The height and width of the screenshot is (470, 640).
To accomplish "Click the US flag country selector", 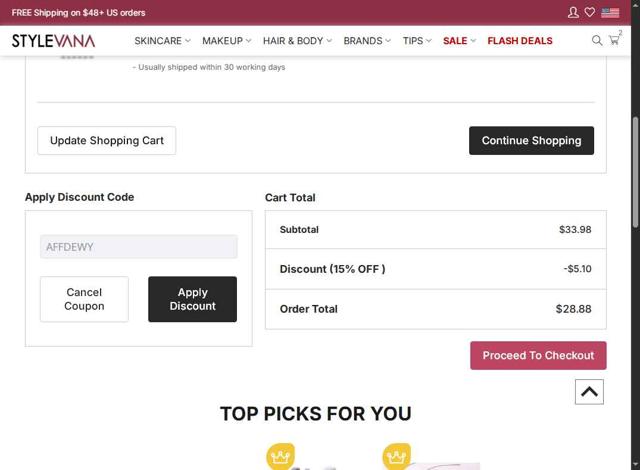I will point(610,13).
